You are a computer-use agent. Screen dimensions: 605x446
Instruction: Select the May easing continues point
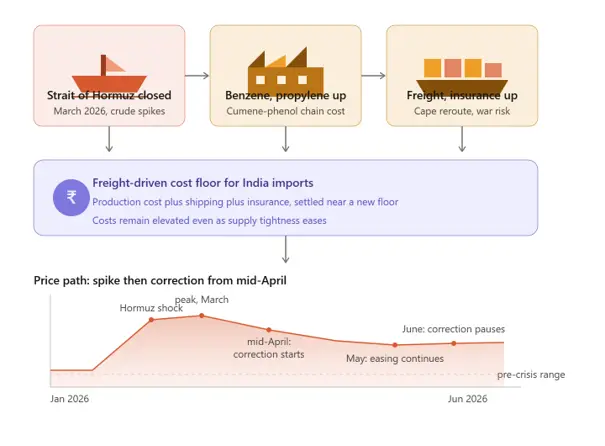tap(395, 345)
